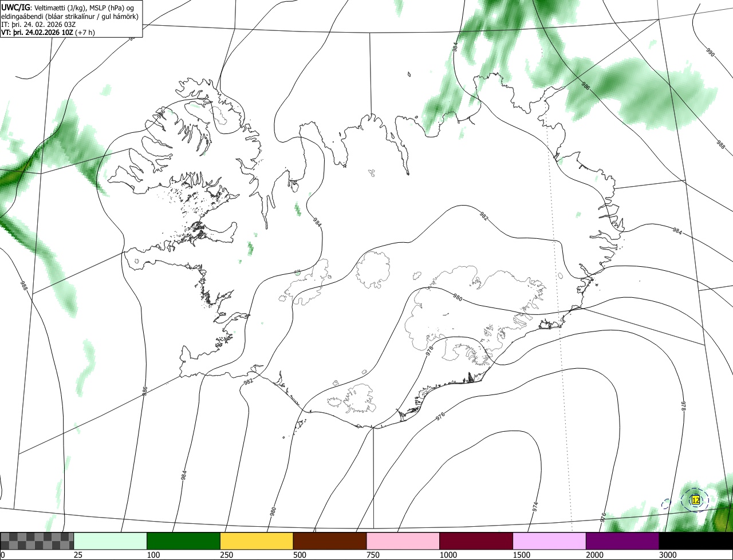Choose the dark purple 2000–3000 legend swatch
Image resolution: width=733 pixels, height=560 pixels.
click(x=622, y=541)
